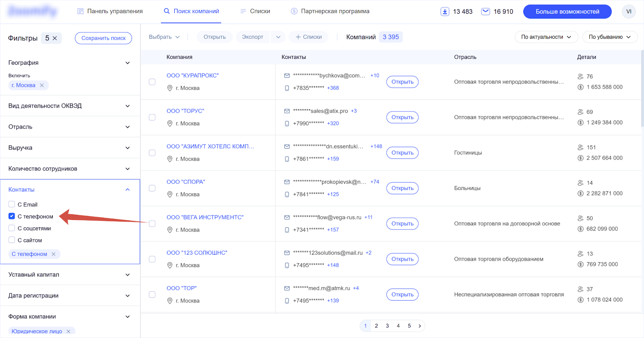Click the employees icon showing 151 for АЗИМУТ
This screenshot has width=644, height=338.
click(580, 147)
